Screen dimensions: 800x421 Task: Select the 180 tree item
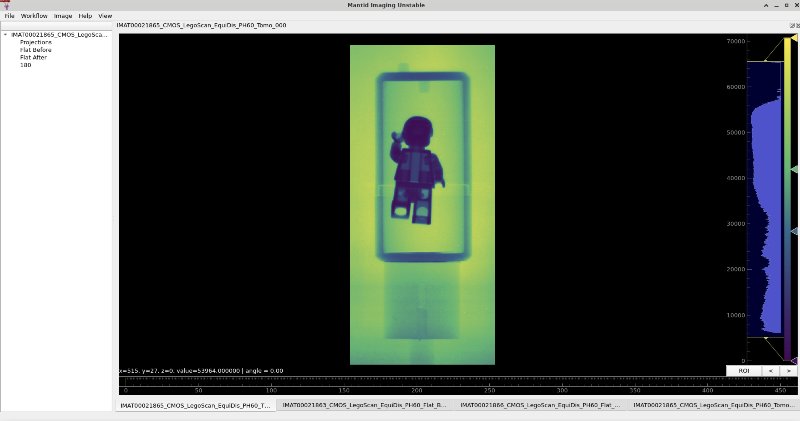click(x=26, y=65)
